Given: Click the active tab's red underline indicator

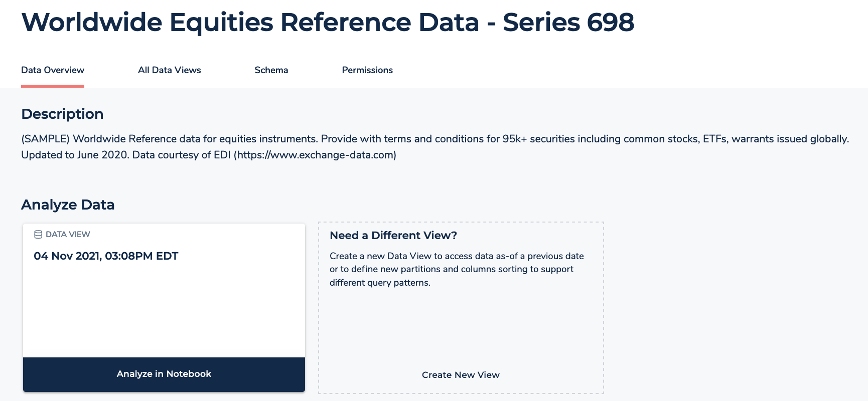Looking at the screenshot, I should tap(52, 85).
